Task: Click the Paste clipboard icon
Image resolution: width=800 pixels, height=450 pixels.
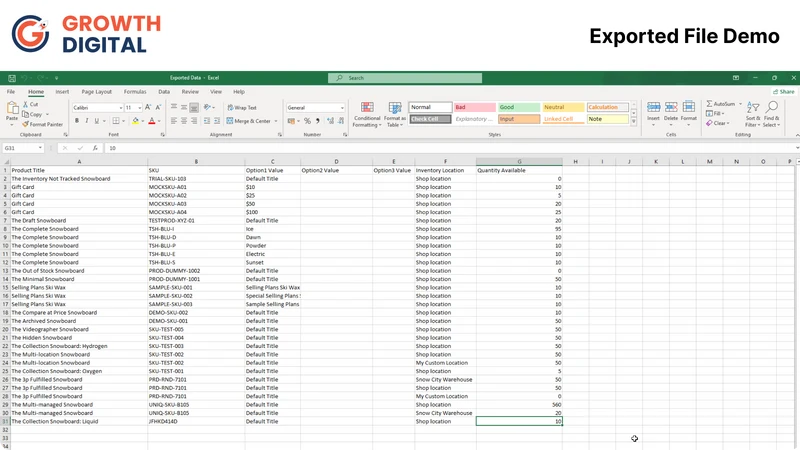Action: pyautogui.click(x=12, y=108)
